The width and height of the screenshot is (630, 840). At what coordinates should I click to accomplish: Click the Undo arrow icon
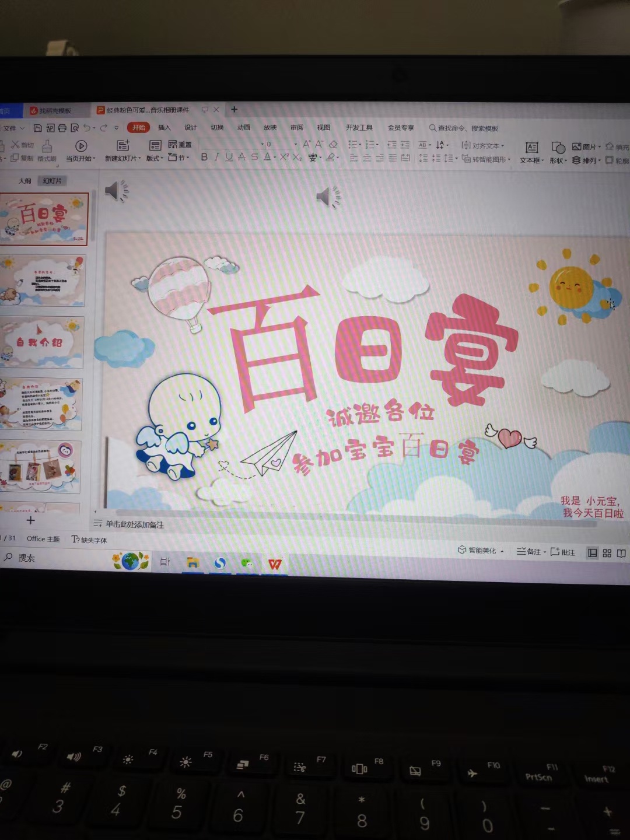87,128
